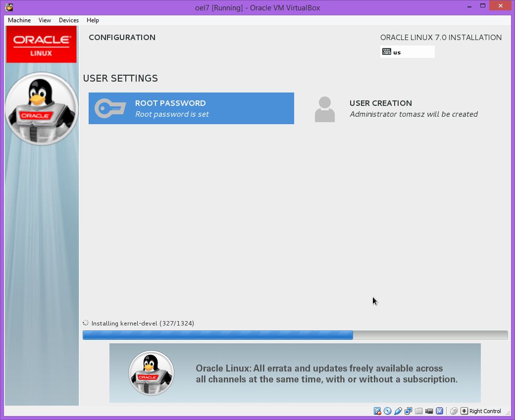Maximize the VirtualBox window
Image resolution: width=515 pixels, height=420 pixels.
483,5
